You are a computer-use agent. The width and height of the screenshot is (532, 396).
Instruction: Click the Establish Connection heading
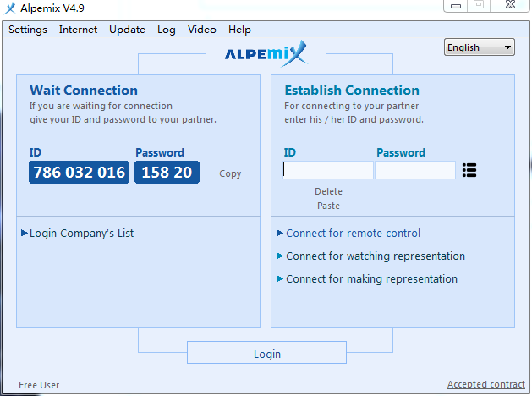click(x=352, y=91)
